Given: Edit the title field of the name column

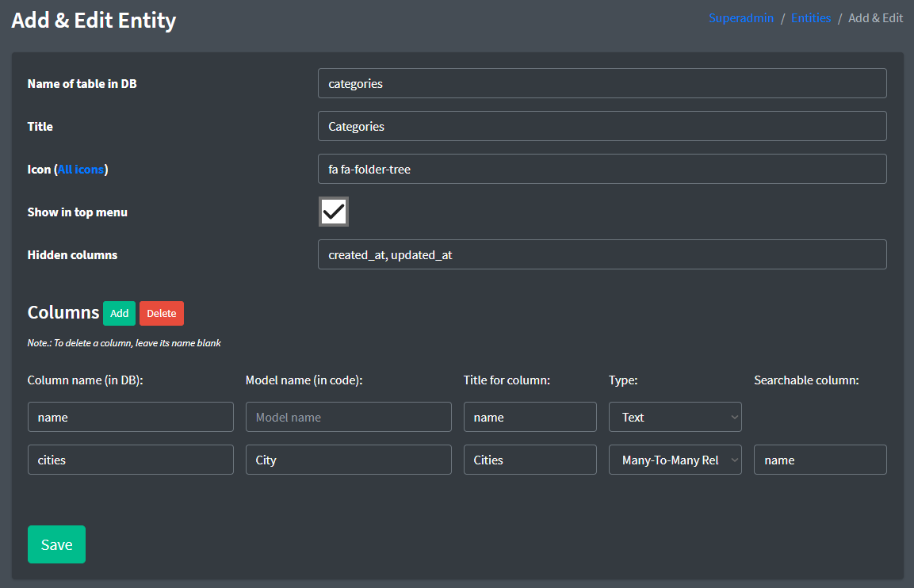Looking at the screenshot, I should coord(530,417).
